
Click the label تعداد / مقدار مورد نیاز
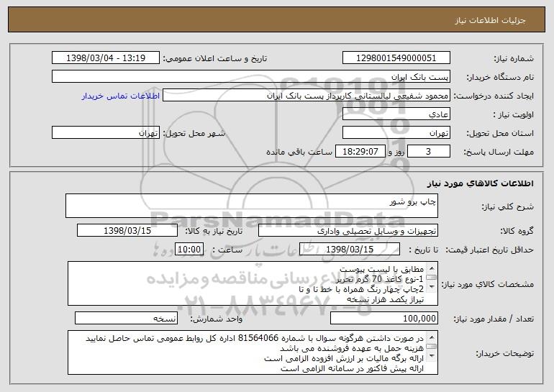click(494, 319)
